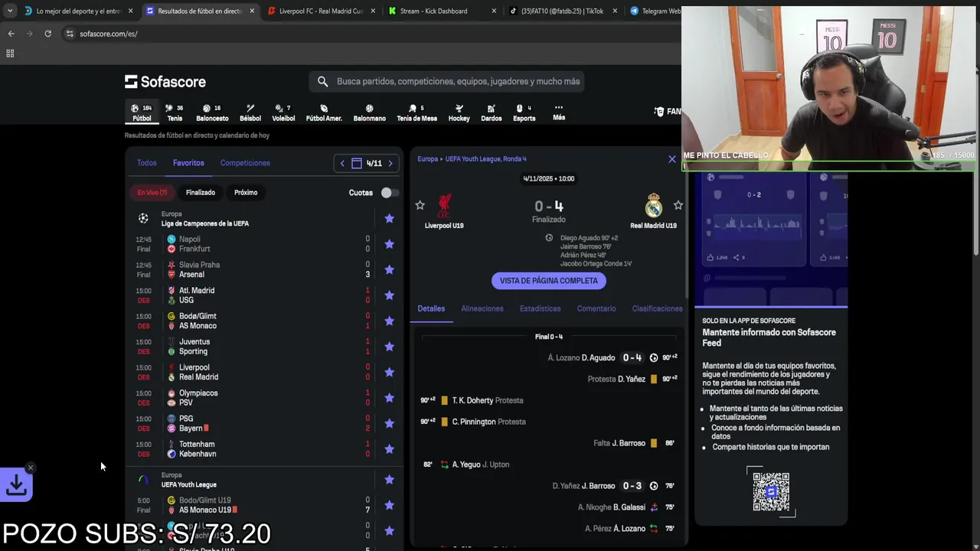Screen dimensions: 980x551
Task: Toggle favorite star for Atl. Madrid vs USG
Action: pyautogui.click(x=389, y=295)
